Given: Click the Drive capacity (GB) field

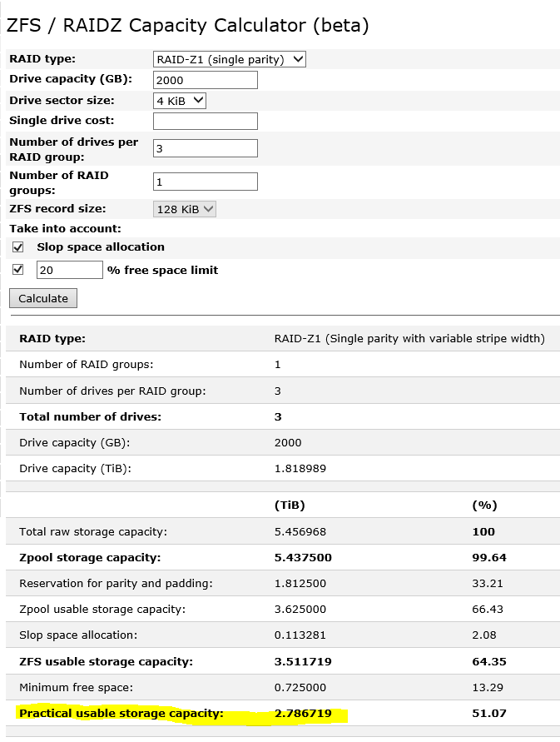Looking at the screenshot, I should coord(206,80).
